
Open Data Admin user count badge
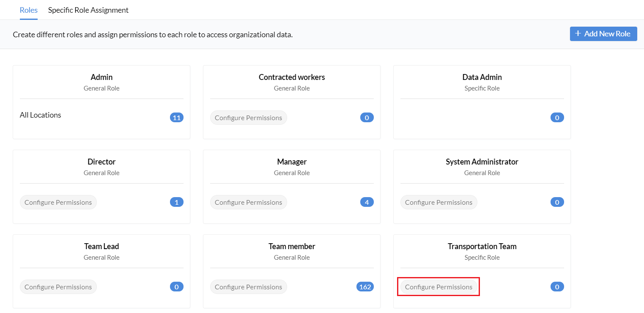(557, 118)
